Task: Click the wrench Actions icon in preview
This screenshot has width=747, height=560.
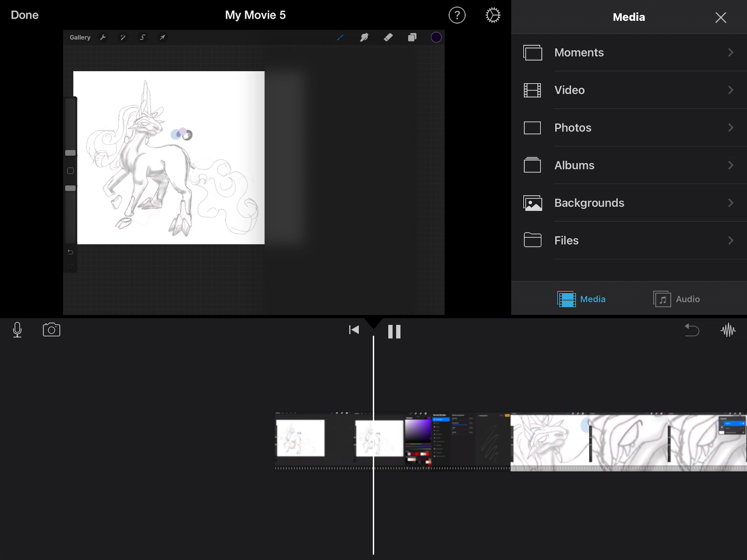Action: tap(103, 37)
